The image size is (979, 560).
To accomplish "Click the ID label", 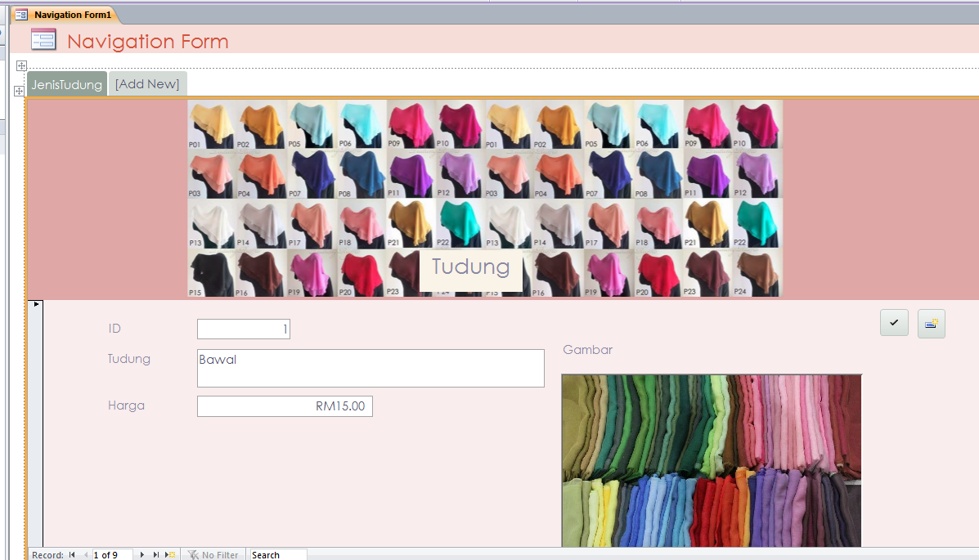I will [115, 329].
